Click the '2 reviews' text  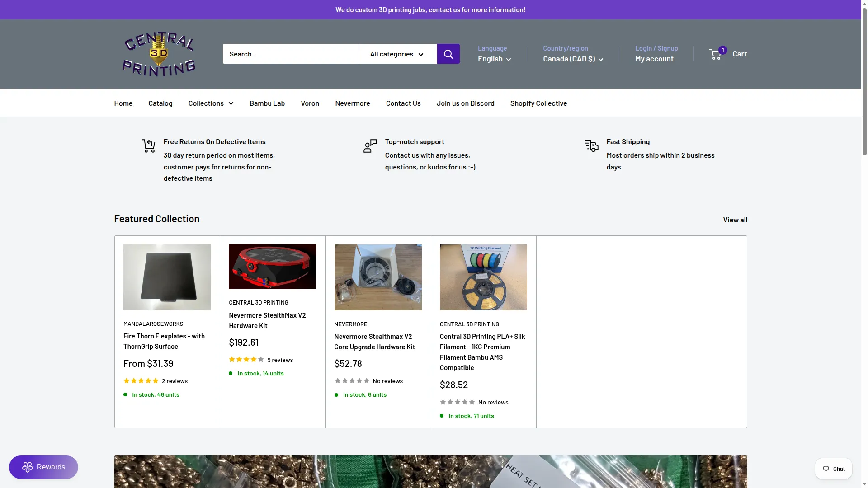coord(175,381)
